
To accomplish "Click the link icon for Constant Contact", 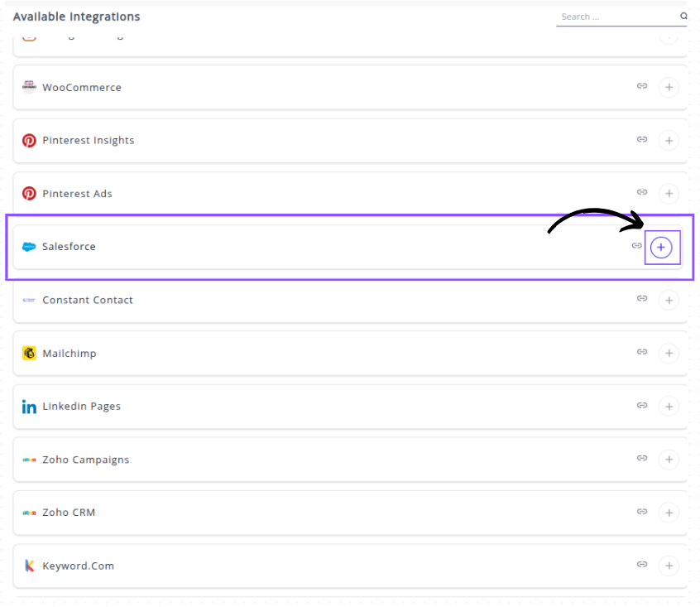I will pos(641,299).
